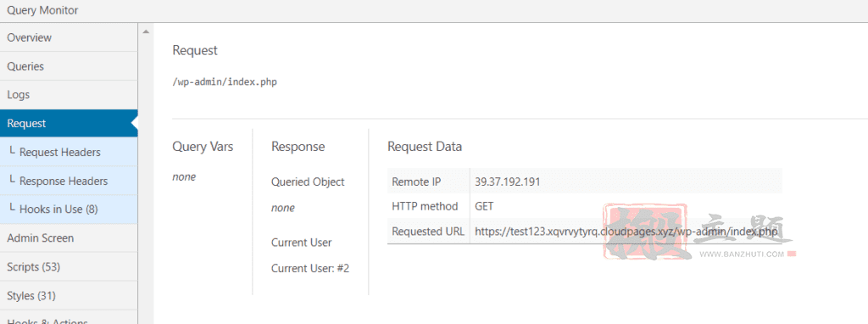The width and height of the screenshot is (868, 324).
Task: Open the Queries panel
Action: click(69, 66)
